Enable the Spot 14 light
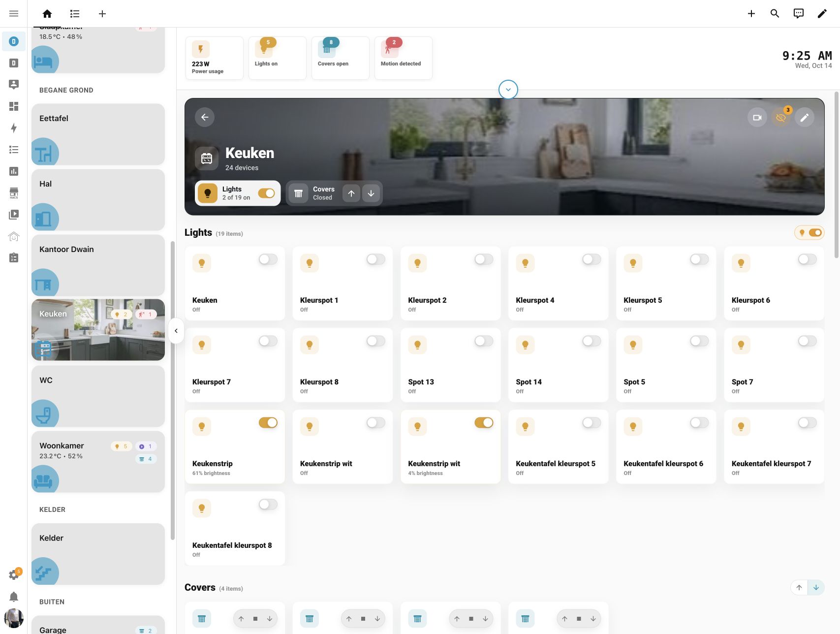The width and height of the screenshot is (840, 634). pos(591,341)
